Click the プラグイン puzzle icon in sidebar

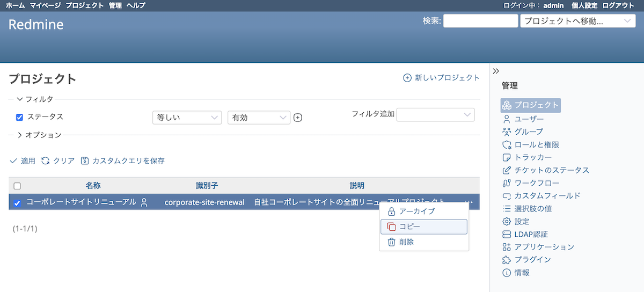[506, 260]
